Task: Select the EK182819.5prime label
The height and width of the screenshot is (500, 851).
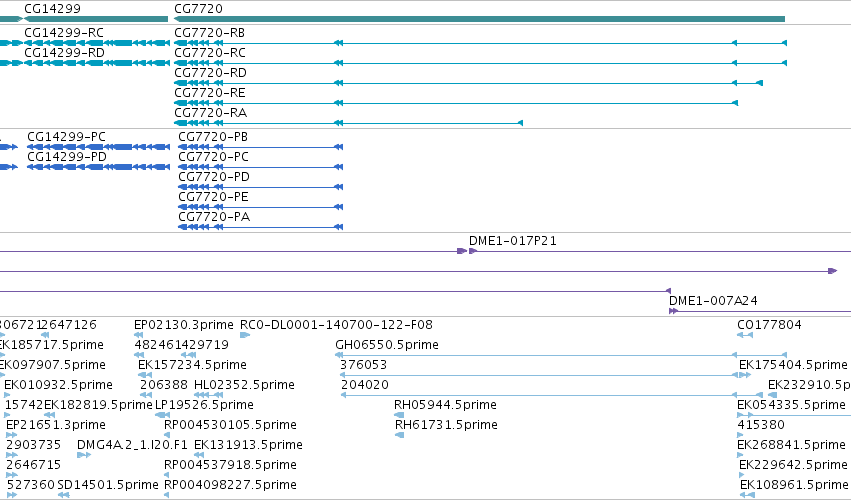Action: point(98,406)
